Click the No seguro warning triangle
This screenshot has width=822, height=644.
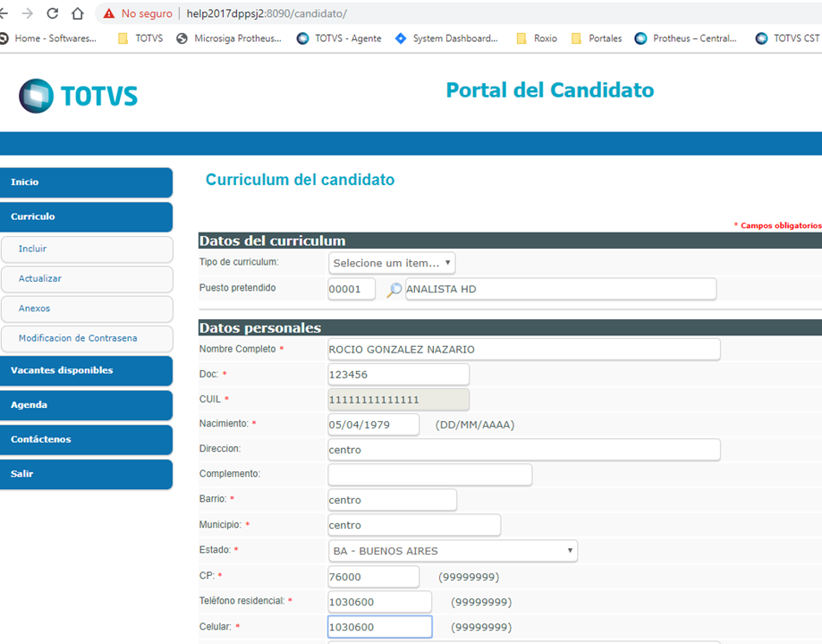pyautogui.click(x=109, y=13)
